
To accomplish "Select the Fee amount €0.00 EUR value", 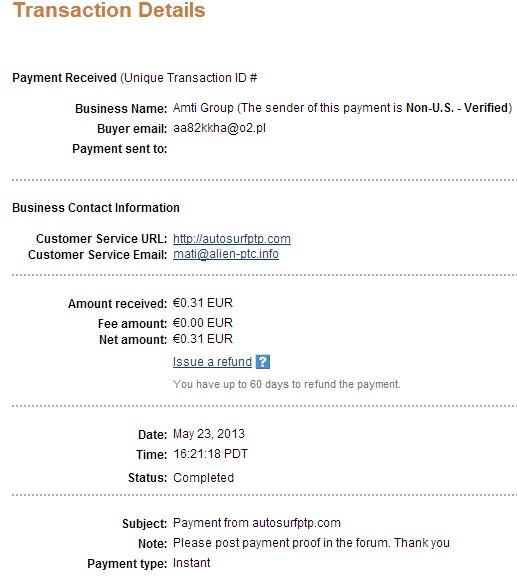I will 203,323.
